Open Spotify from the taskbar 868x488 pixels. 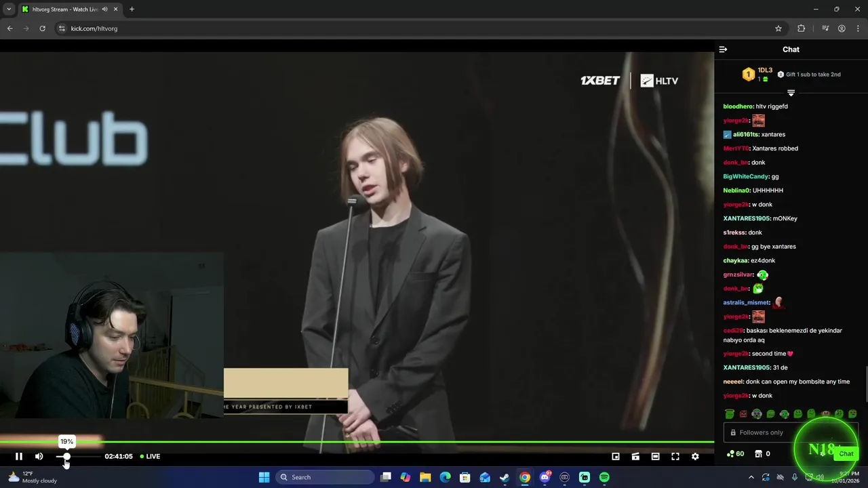604,477
